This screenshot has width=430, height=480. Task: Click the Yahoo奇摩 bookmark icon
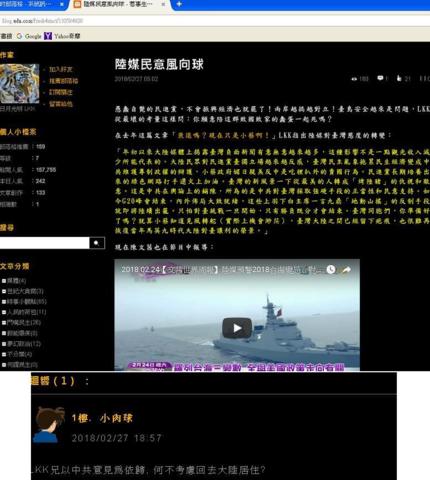click(x=48, y=36)
